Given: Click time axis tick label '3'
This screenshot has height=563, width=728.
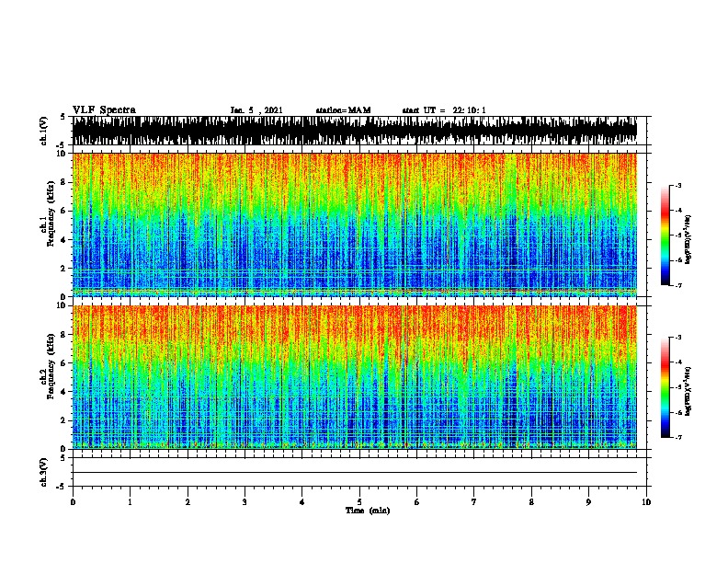Looking at the screenshot, I should pos(245,502).
